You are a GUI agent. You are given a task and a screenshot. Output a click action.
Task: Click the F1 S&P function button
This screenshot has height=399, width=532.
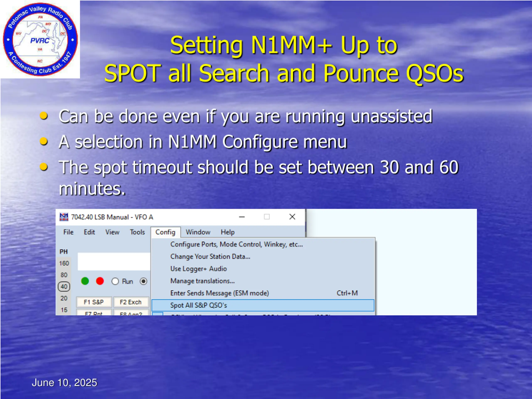point(94,302)
